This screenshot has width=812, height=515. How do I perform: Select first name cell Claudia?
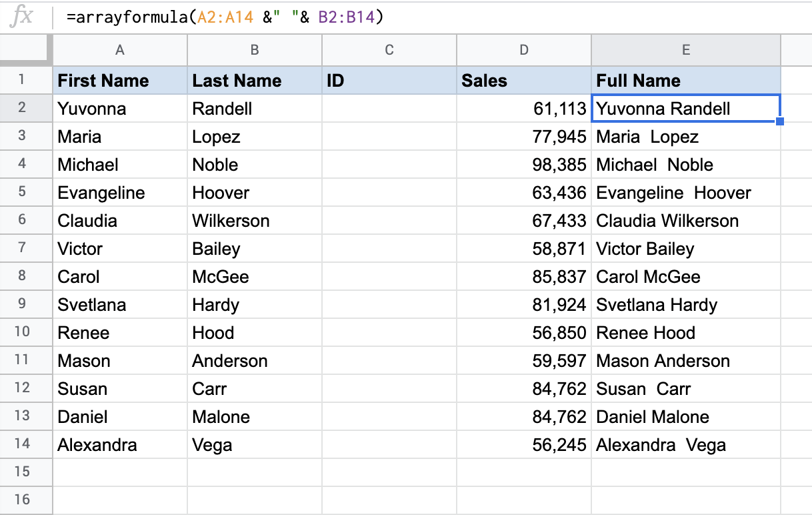coord(120,221)
